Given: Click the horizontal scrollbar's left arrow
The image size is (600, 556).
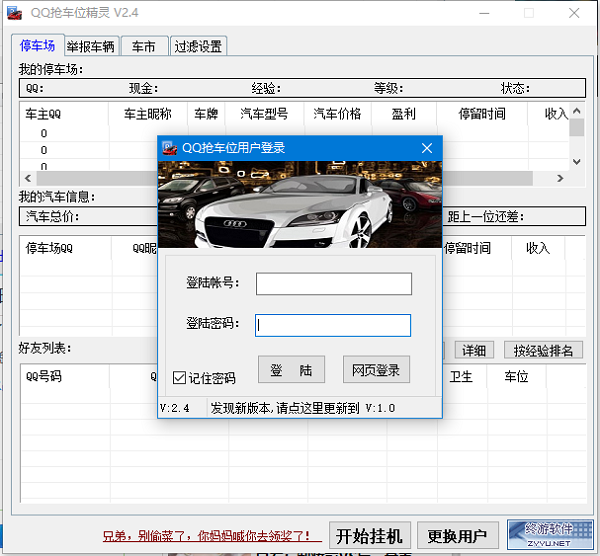Looking at the screenshot, I should tap(28, 178).
